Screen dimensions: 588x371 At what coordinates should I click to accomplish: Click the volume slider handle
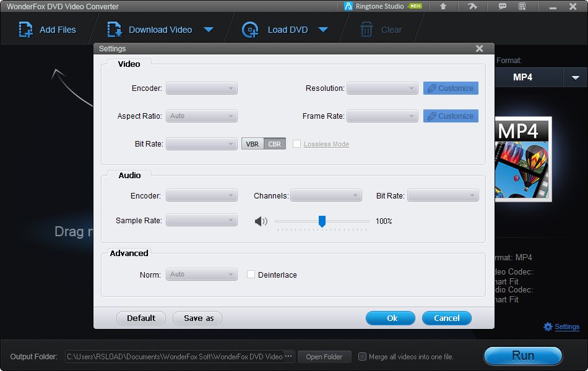tap(322, 221)
